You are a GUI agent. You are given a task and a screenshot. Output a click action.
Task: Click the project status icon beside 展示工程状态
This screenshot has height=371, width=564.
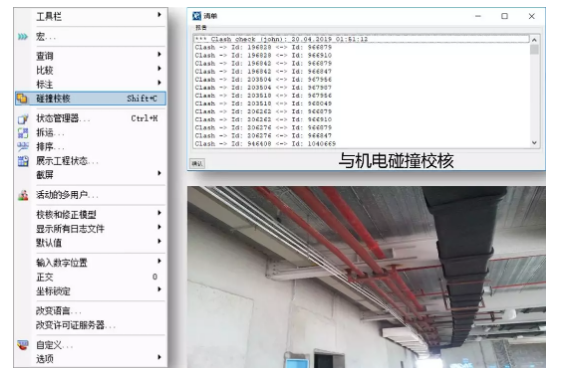(x=23, y=161)
